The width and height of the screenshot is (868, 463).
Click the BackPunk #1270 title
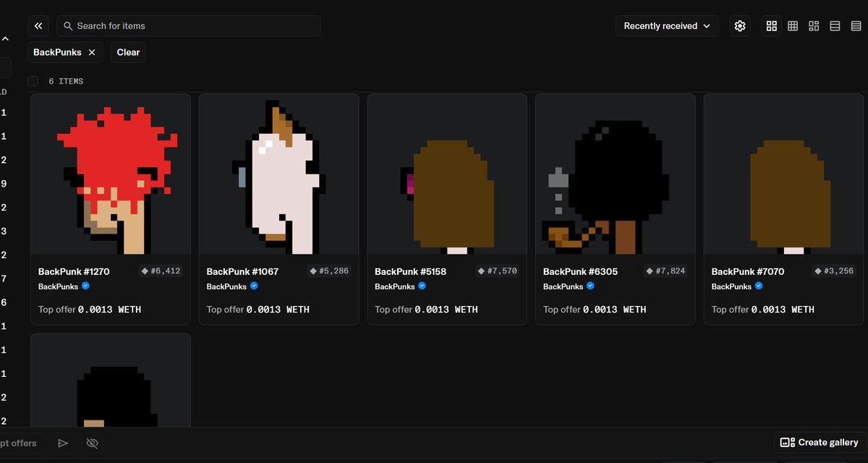[74, 271]
